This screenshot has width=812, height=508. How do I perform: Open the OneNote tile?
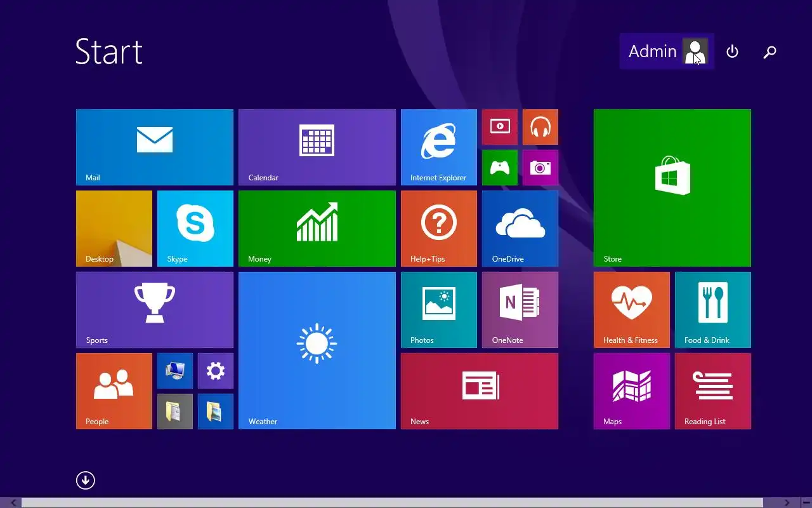pos(520,310)
